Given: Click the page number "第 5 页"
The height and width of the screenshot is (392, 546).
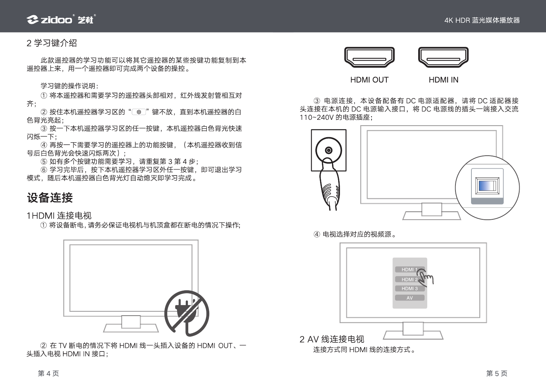Looking at the screenshot, I should click(497, 374).
